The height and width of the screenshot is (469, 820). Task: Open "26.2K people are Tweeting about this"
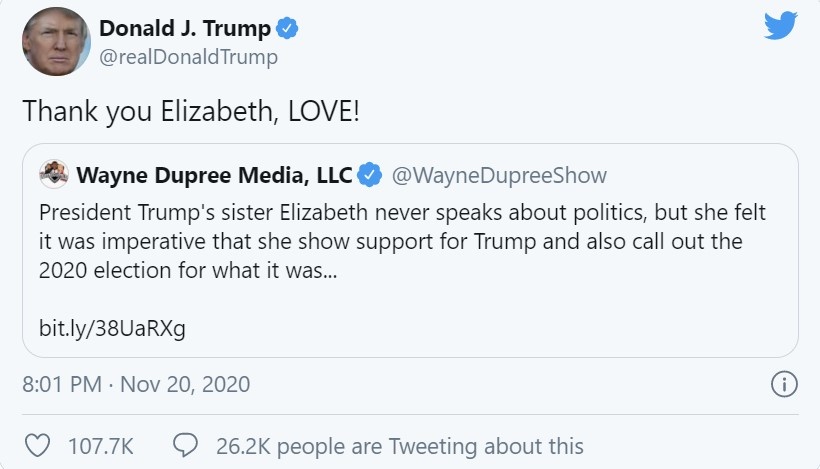point(399,446)
